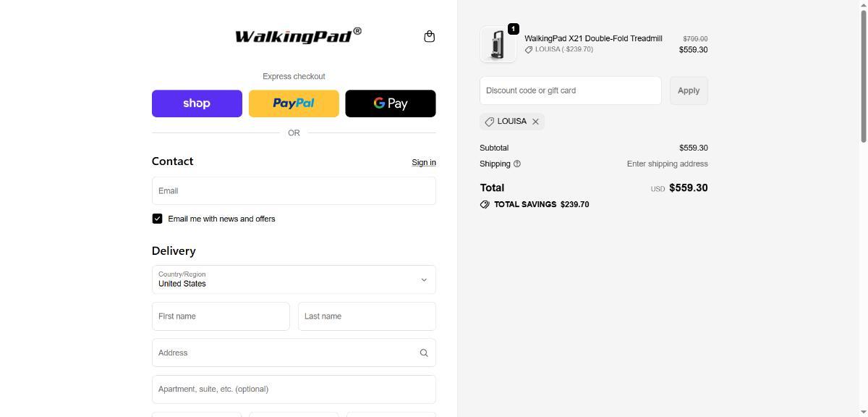868x417 pixels.
Task: Click the WalkingPad logo
Action: pyautogui.click(x=298, y=35)
